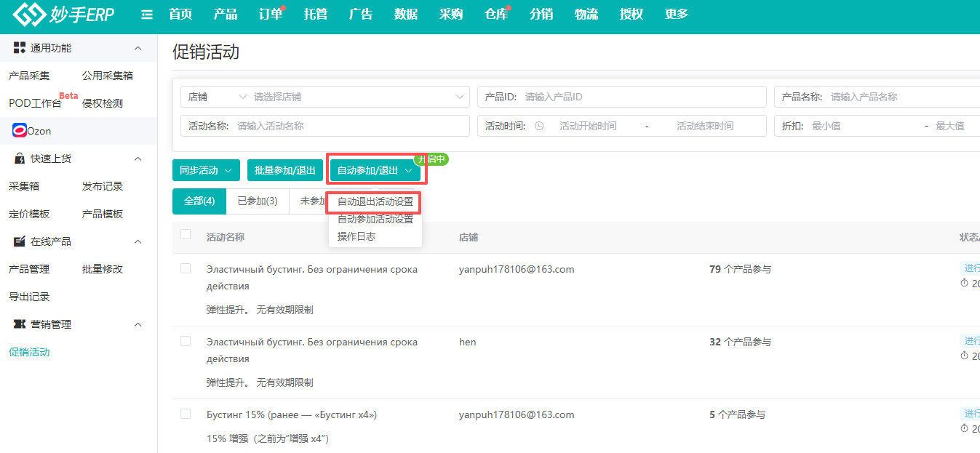Choose 自动参加活动设置 from the dropdown menu
This screenshot has height=453, width=980.
point(375,219)
